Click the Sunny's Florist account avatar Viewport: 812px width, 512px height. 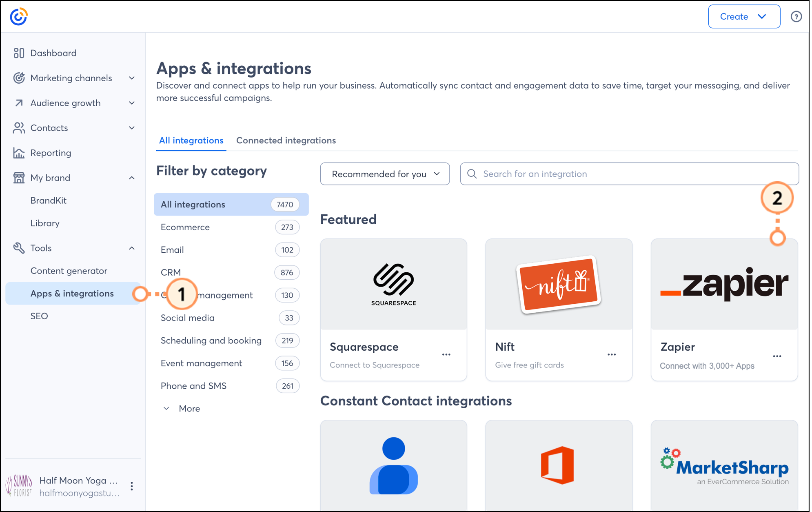[19, 486]
